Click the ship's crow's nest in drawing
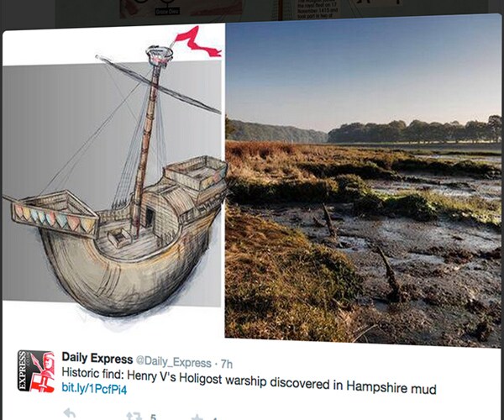 click(159, 55)
